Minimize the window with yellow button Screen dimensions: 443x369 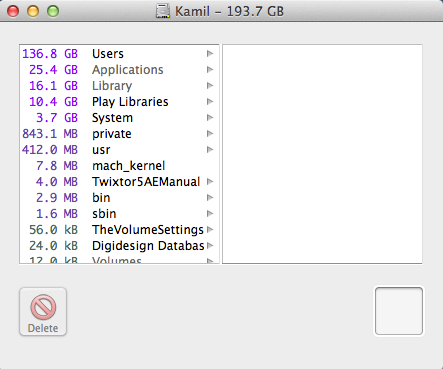pyautogui.click(x=33, y=11)
